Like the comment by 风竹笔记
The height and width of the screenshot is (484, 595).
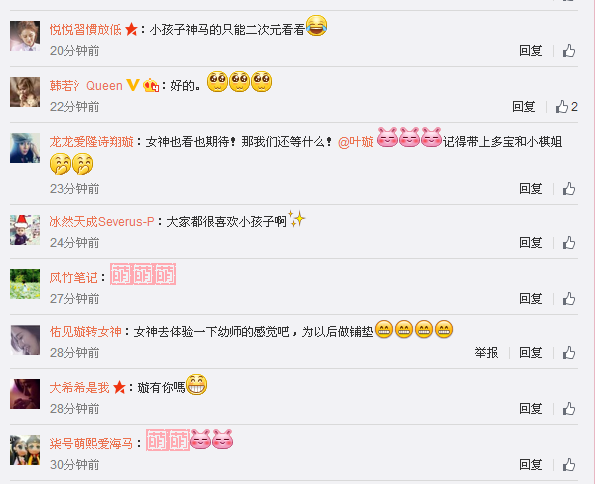point(569,299)
